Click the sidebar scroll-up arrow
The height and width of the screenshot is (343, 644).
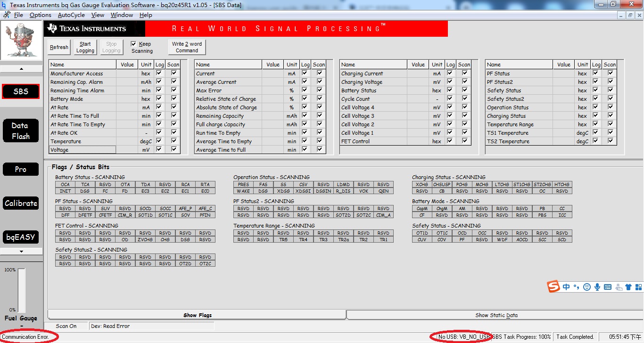point(21,68)
